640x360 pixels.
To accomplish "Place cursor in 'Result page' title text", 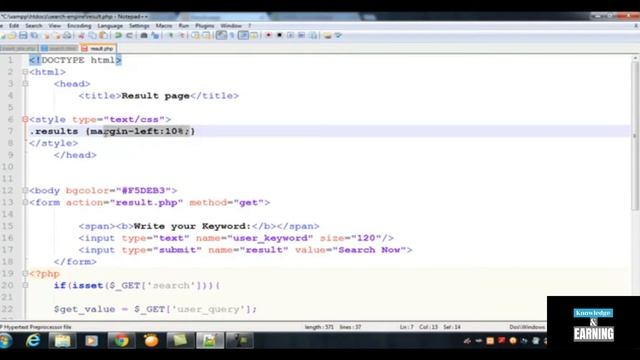I will [x=156, y=96].
